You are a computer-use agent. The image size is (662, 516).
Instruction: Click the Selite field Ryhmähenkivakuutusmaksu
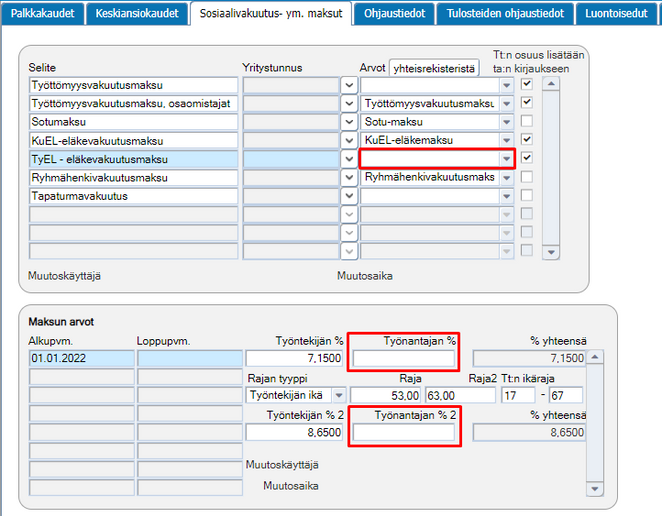pyautogui.click(x=133, y=178)
